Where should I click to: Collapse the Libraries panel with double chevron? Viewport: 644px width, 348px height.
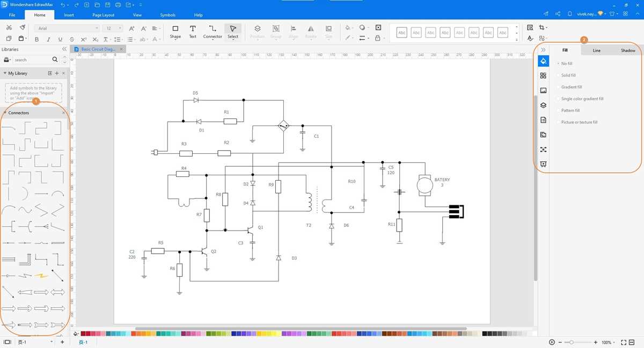(64, 49)
